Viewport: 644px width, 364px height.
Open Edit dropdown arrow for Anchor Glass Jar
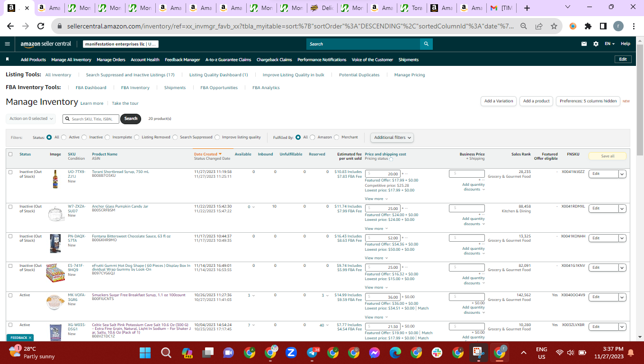622,209
